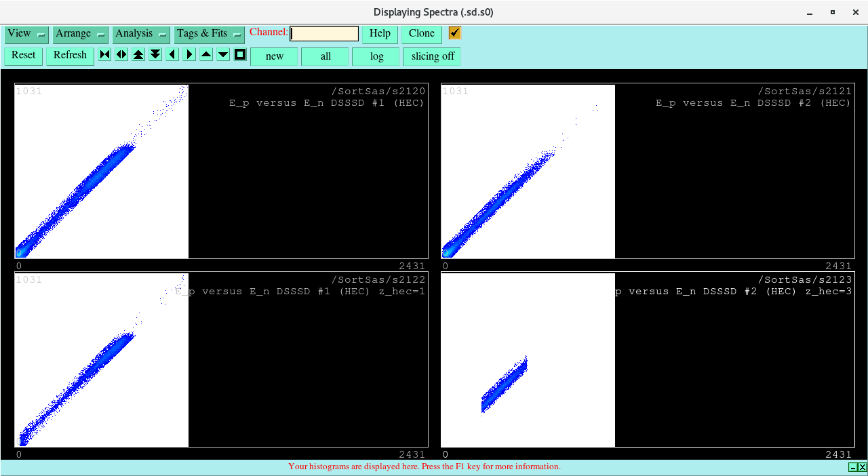Click the horizontal compress arrows icon

point(104,55)
